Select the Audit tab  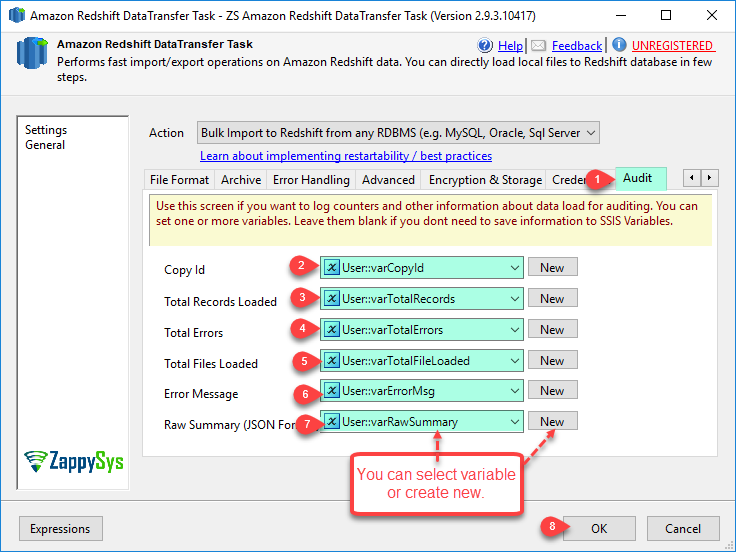pyautogui.click(x=640, y=178)
